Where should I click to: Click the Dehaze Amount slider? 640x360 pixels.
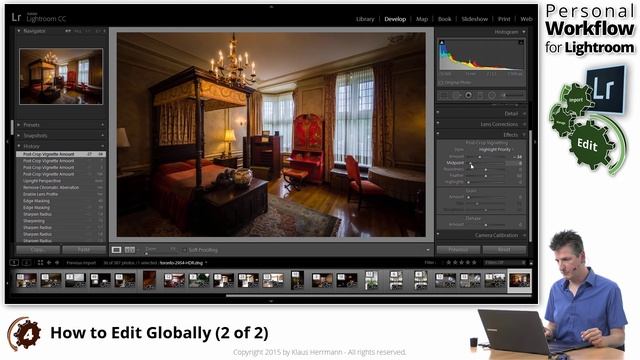point(486,225)
